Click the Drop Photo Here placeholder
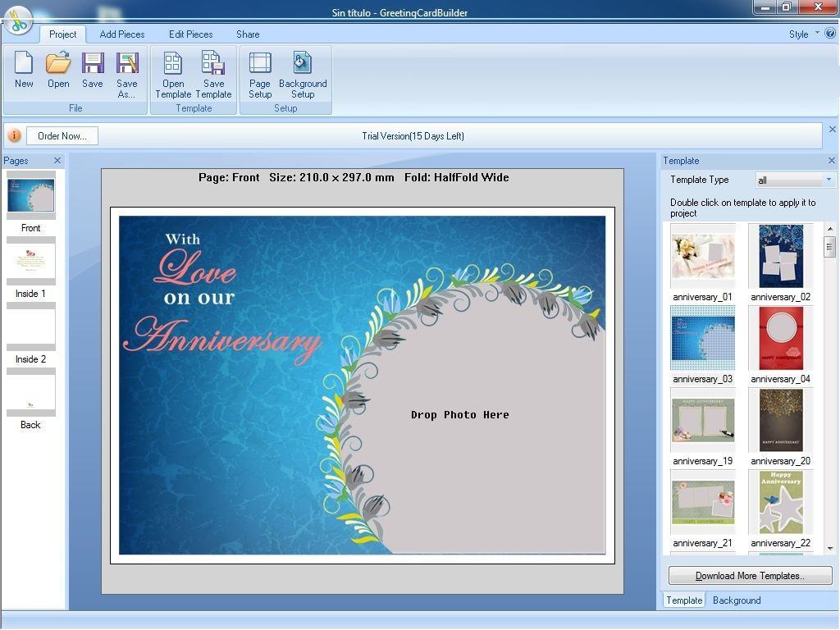 (x=460, y=414)
